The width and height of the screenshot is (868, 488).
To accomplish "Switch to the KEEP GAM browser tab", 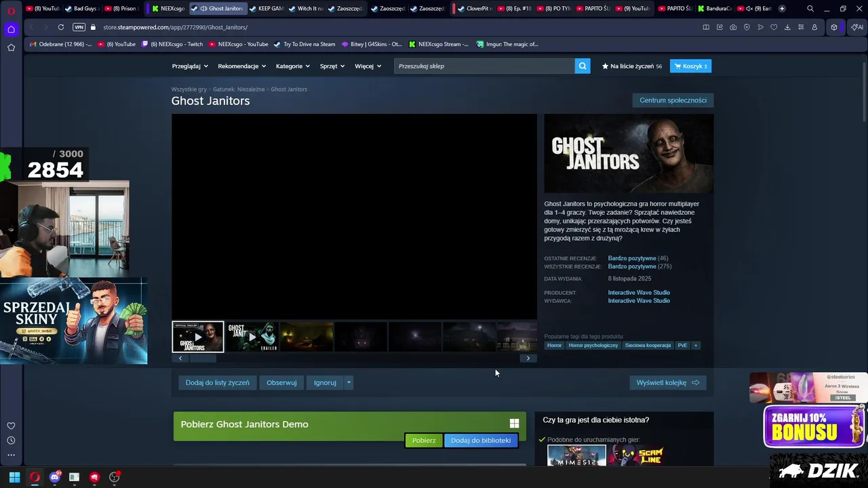I will (266, 9).
